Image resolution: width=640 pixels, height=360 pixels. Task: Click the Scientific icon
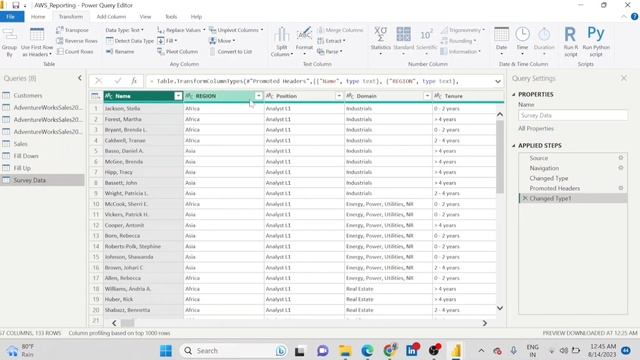(x=426, y=40)
